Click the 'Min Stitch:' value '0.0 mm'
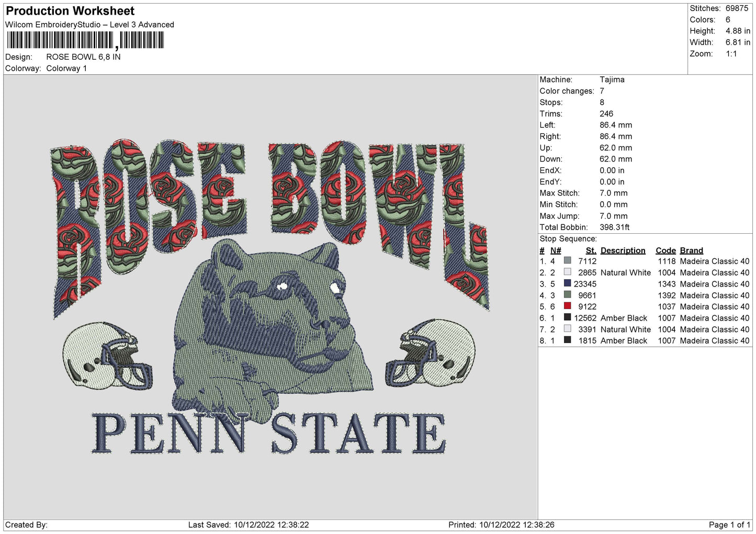 click(615, 204)
